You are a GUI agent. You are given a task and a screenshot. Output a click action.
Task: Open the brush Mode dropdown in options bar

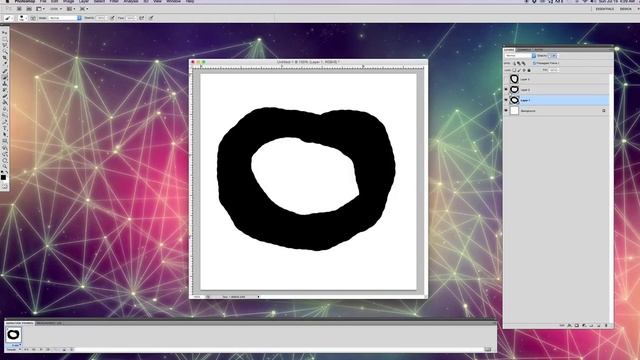click(x=65, y=18)
